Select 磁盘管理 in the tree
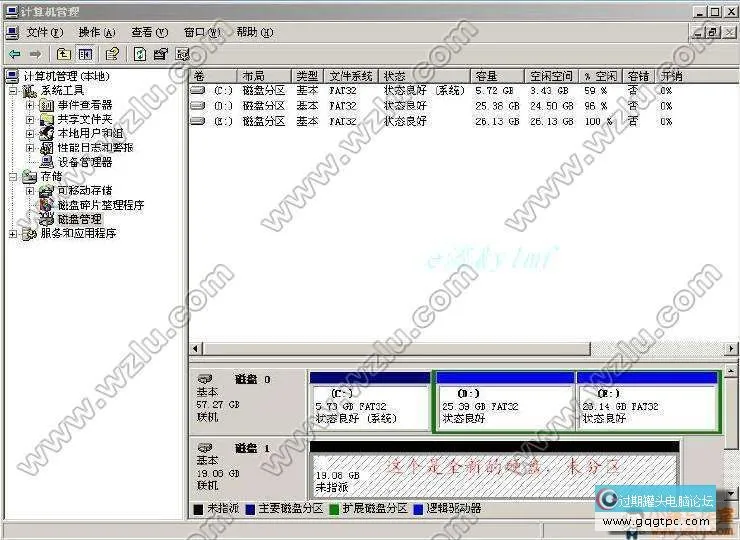 pos(80,219)
